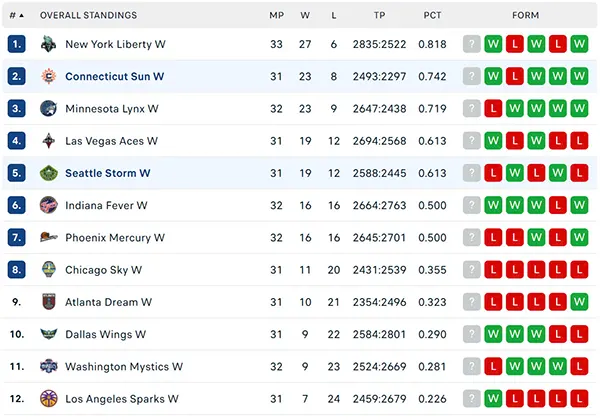Click Minnesota Lynx's red L form badge

pyautogui.click(x=493, y=109)
